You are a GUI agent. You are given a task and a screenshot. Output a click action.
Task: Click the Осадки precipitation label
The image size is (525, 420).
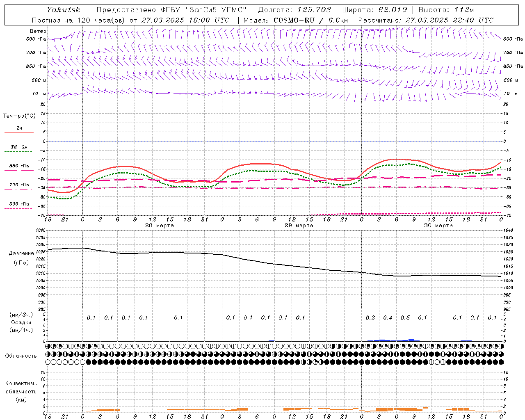coord(21,322)
